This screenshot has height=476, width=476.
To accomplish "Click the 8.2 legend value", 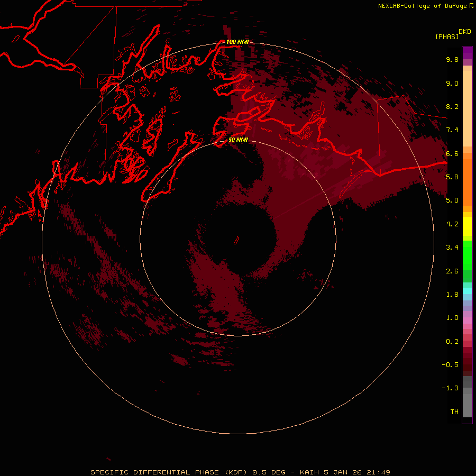I will tap(452, 106).
